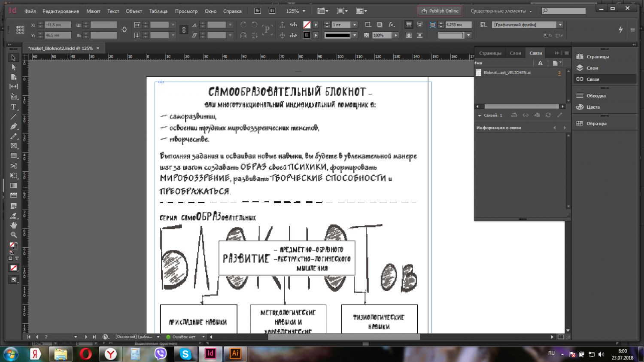
Task: Click the Publish Online button
Action: pyautogui.click(x=440, y=11)
